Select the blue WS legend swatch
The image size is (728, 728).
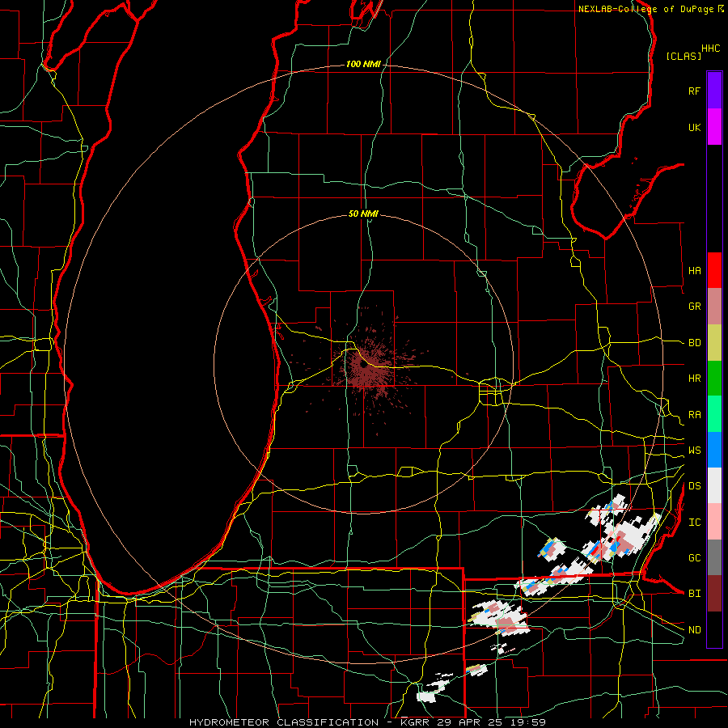[714, 450]
